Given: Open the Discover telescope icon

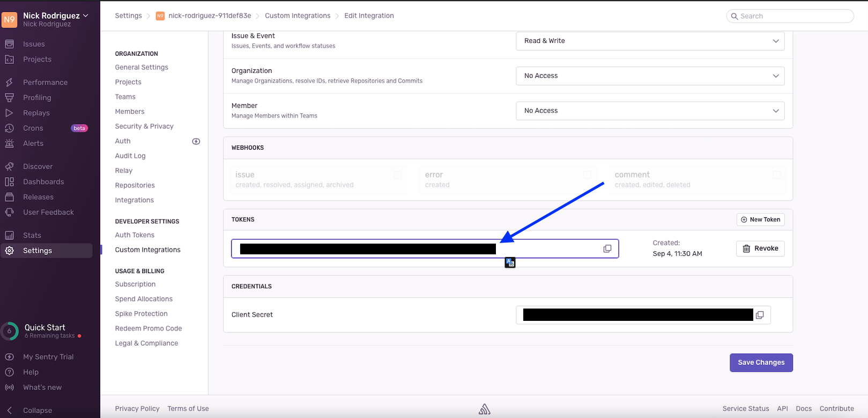Looking at the screenshot, I should point(9,166).
